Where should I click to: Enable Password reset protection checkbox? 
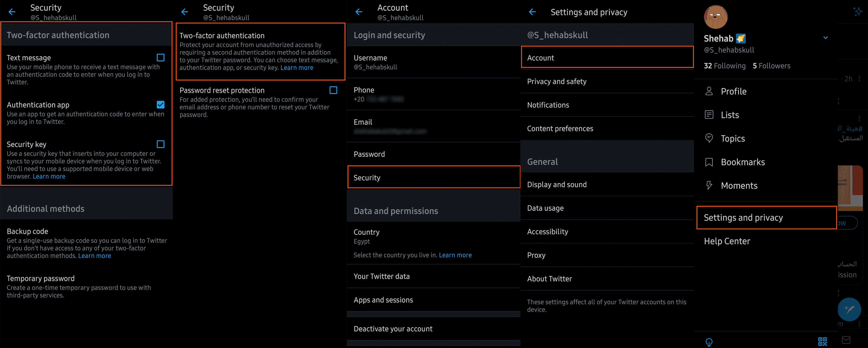333,90
